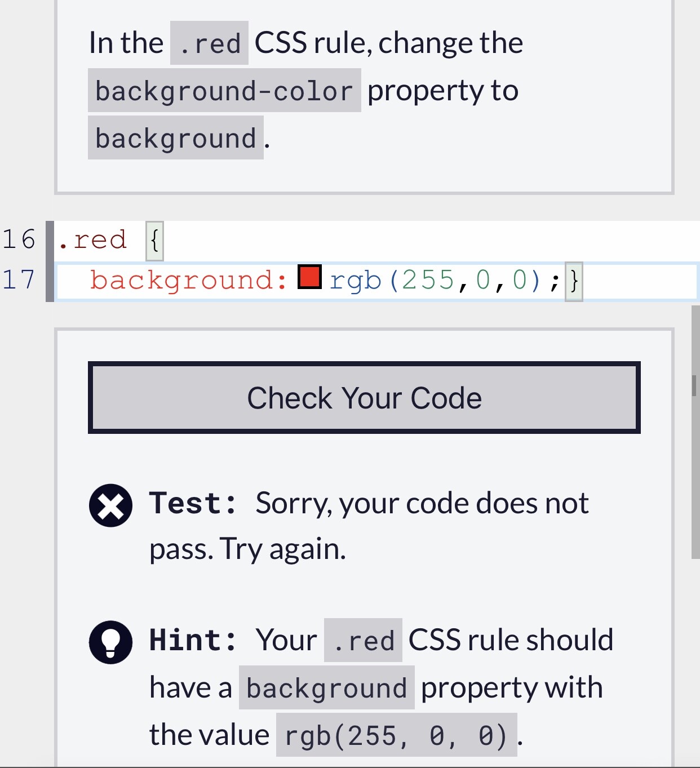Click the highlighted .red code snippet in instructions
700x768 pixels.
208,42
